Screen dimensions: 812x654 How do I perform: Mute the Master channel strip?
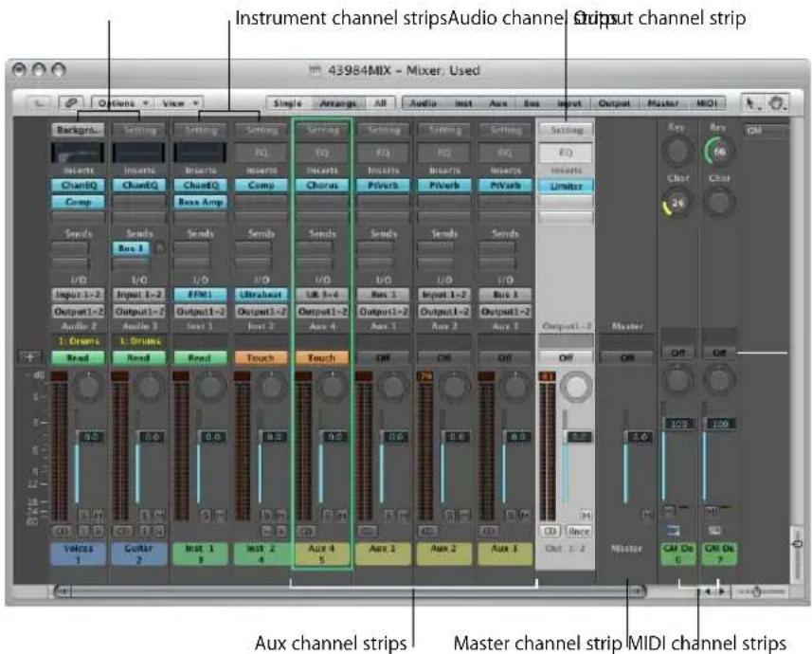click(647, 514)
